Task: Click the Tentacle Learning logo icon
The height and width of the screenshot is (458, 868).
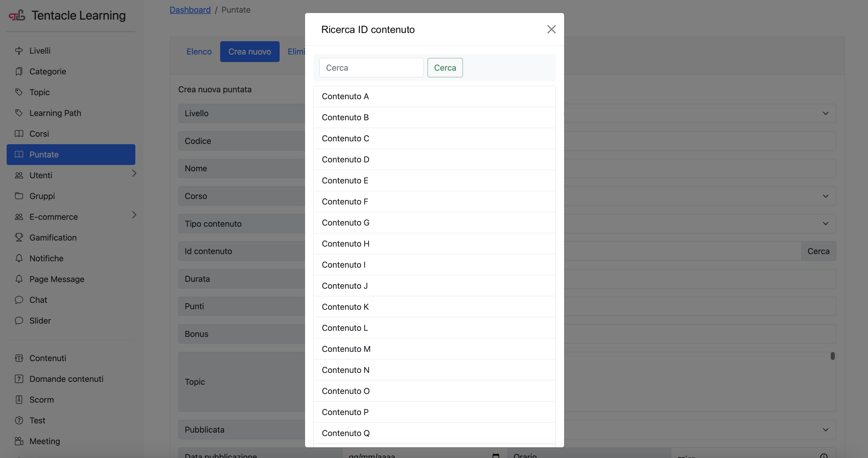Action: click(x=17, y=16)
